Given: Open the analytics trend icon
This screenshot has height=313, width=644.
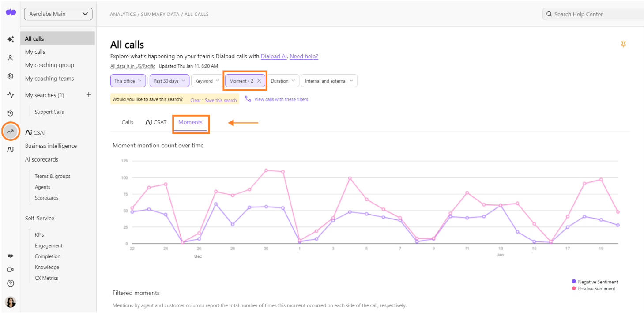Looking at the screenshot, I should 11,131.
